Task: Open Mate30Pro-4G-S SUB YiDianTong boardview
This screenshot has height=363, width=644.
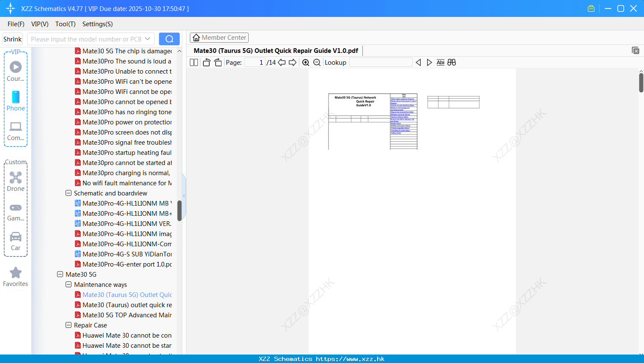Action: tap(123, 254)
